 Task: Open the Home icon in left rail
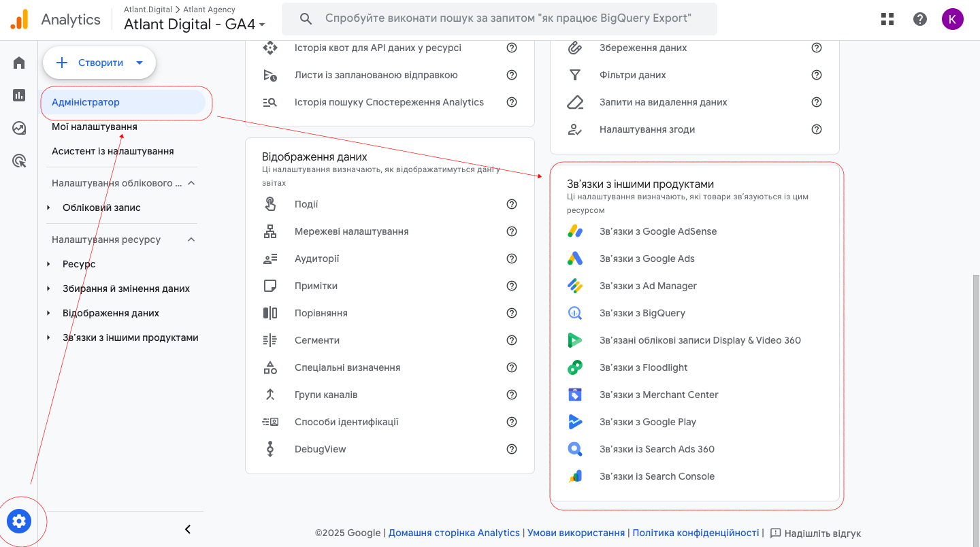[x=19, y=63]
